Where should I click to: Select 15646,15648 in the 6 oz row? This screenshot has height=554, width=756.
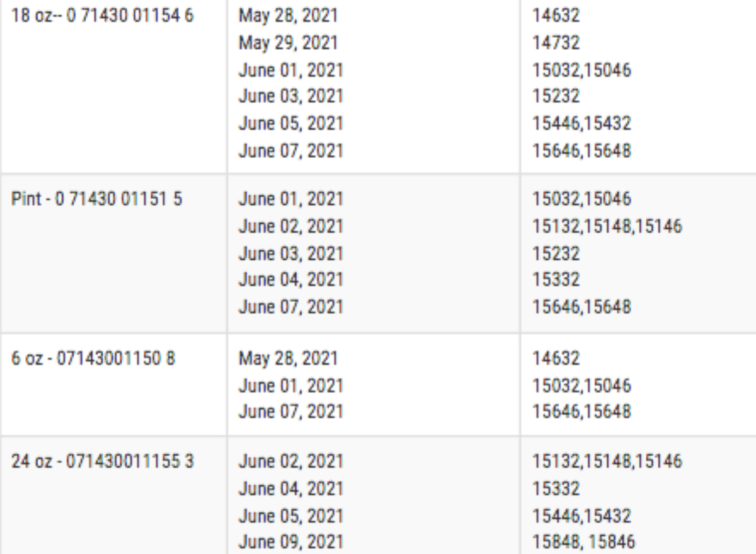[x=582, y=412]
